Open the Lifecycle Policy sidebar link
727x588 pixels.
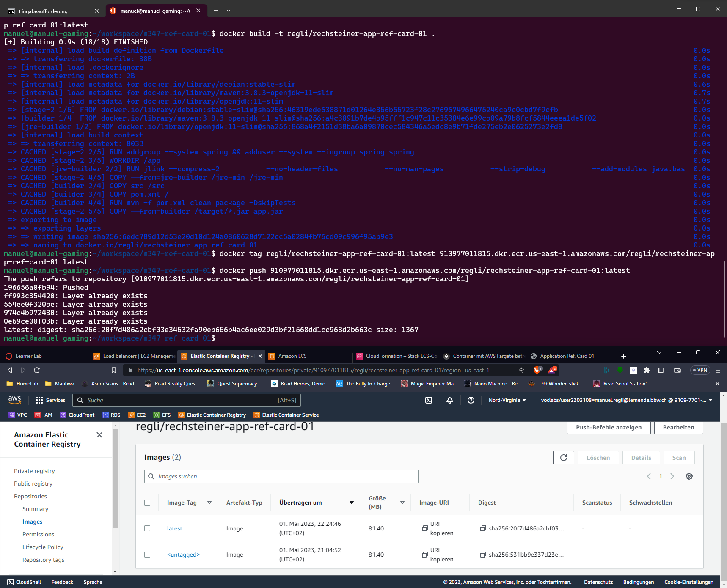(x=43, y=547)
